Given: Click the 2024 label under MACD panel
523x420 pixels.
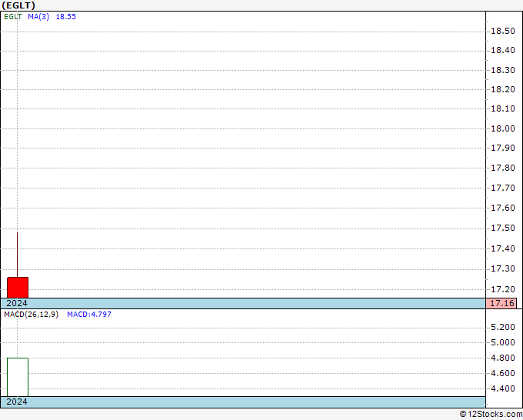Looking at the screenshot, I should [x=17, y=402].
